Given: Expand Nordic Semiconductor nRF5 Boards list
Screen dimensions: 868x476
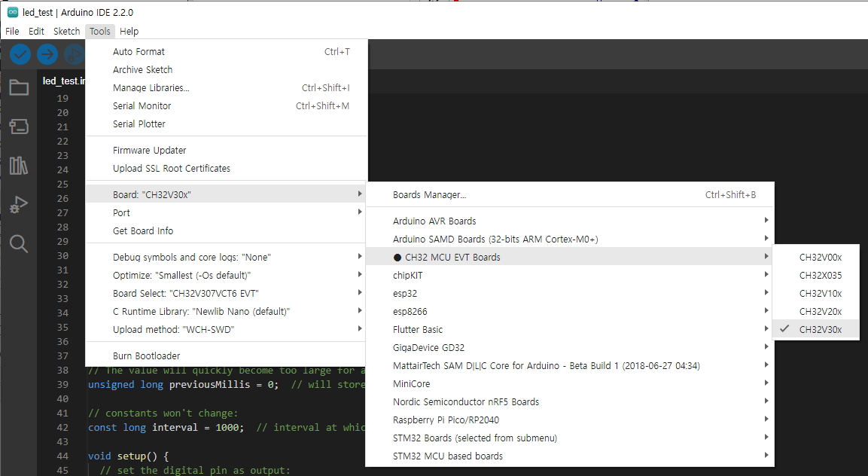Looking at the screenshot, I should click(x=570, y=401).
